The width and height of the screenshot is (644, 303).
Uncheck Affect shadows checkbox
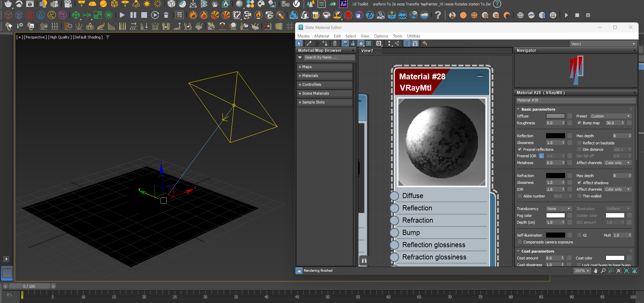click(x=579, y=183)
